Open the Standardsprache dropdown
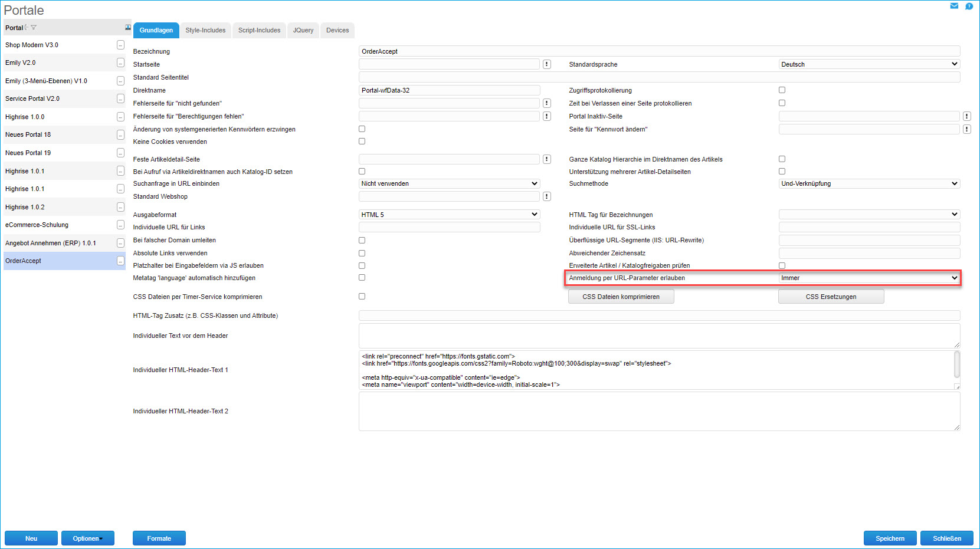 click(x=869, y=64)
